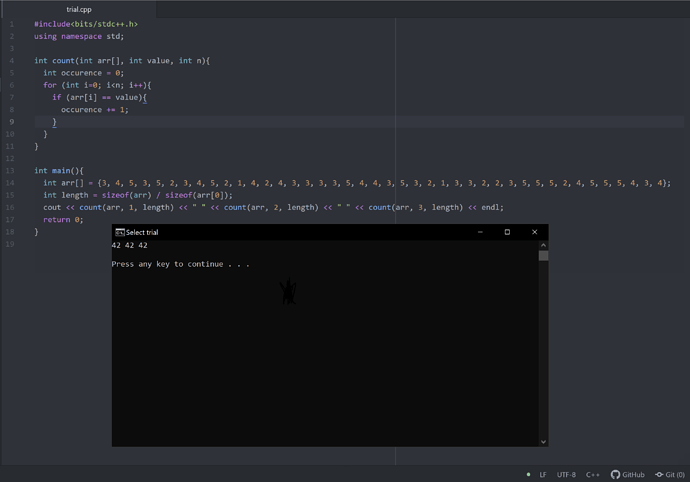This screenshot has width=690, height=482.
Task: Click line number 1 in gutter
Action: [11, 24]
